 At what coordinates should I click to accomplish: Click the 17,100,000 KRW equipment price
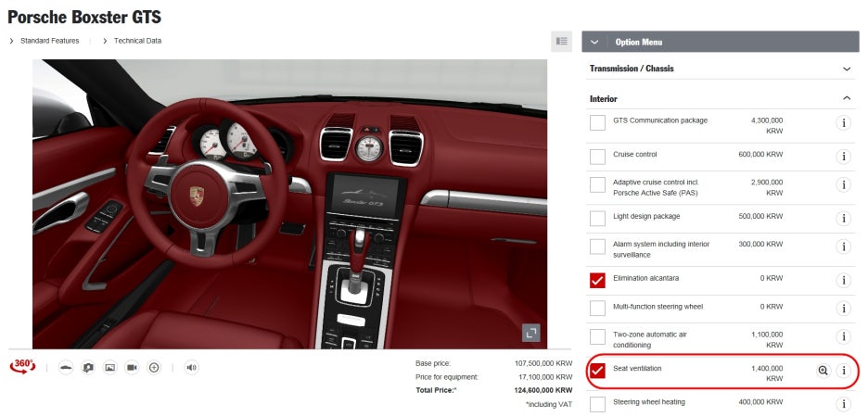click(x=544, y=377)
